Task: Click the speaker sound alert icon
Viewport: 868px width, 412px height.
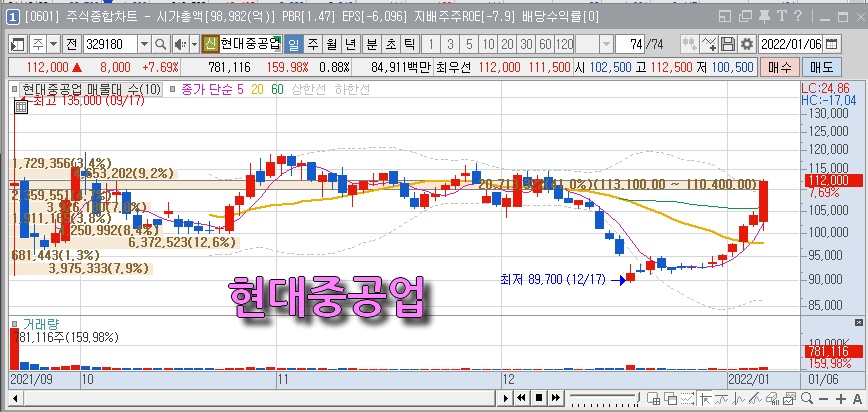Action: coord(180,44)
